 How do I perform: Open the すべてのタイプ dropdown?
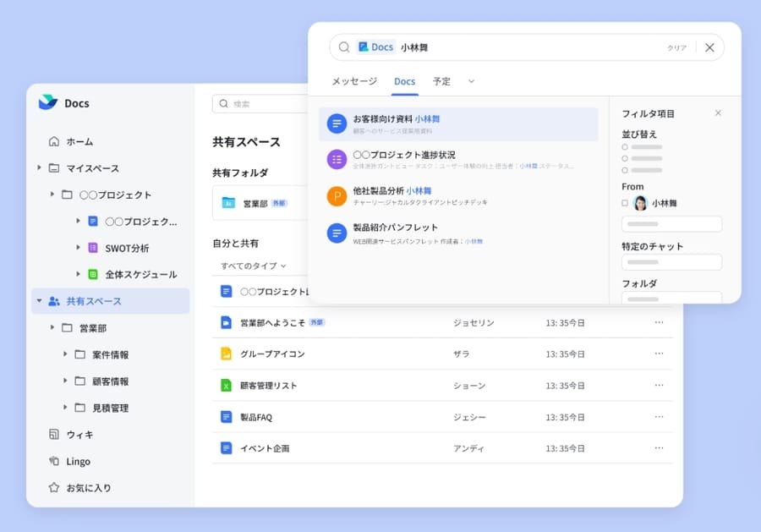coord(249,266)
